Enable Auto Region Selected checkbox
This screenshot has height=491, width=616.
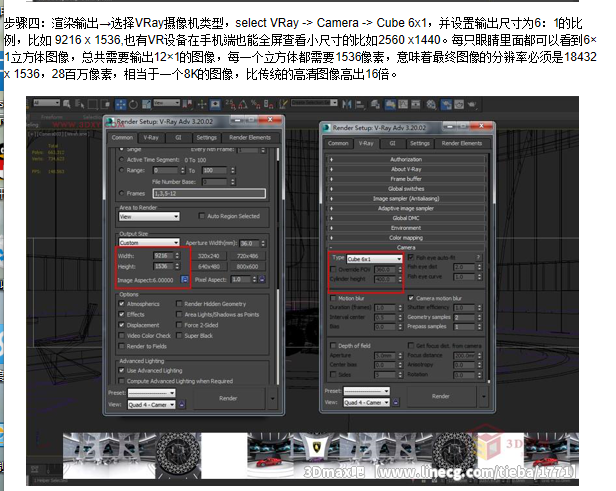[202, 216]
